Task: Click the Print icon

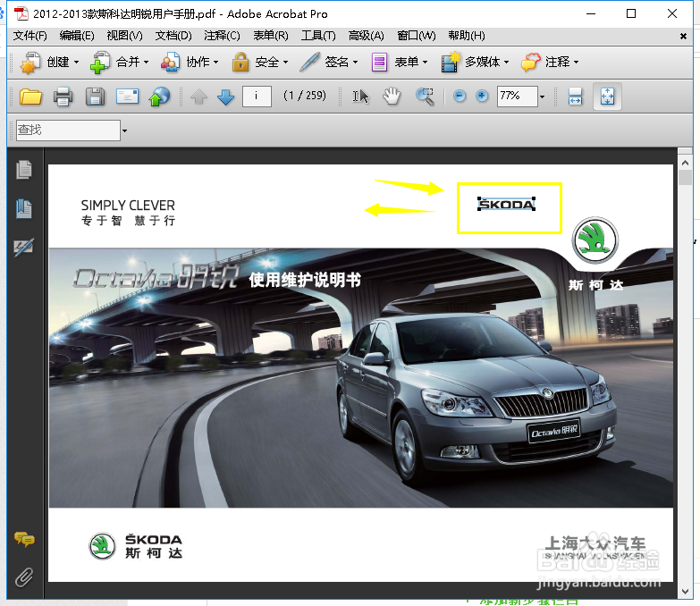Action: point(63,97)
